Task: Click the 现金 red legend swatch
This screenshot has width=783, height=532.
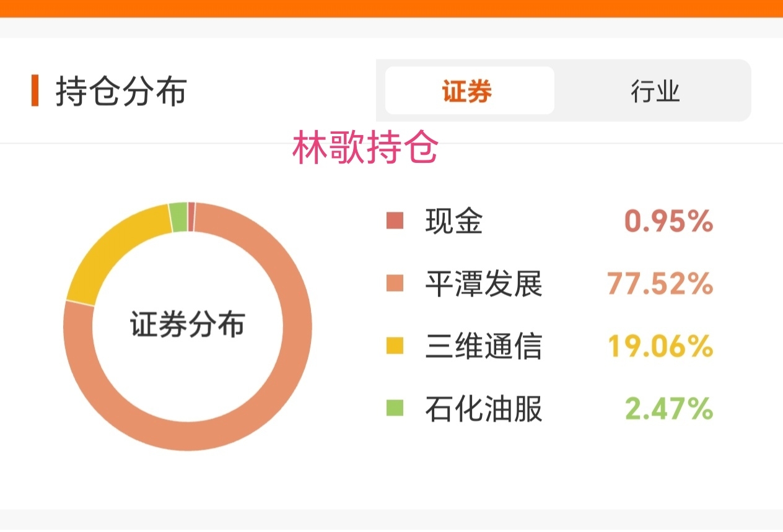Action: [395, 220]
